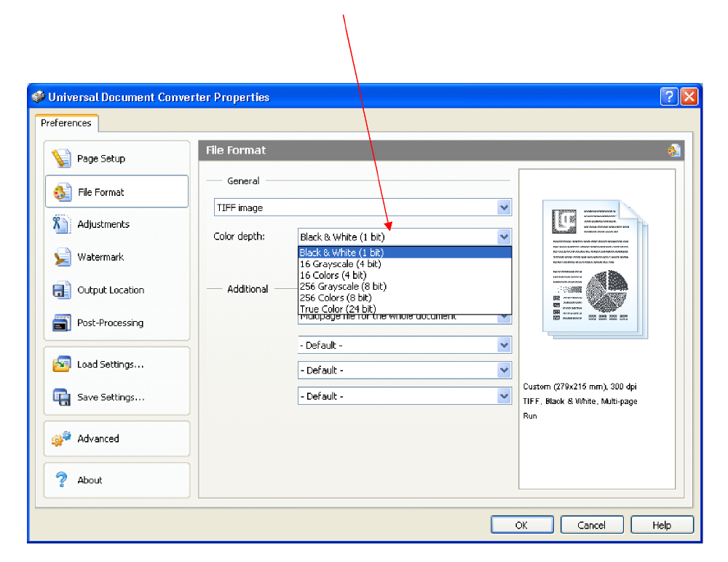Close the Properties dialog window
Screen dimensions: 728x562
pos(689,97)
